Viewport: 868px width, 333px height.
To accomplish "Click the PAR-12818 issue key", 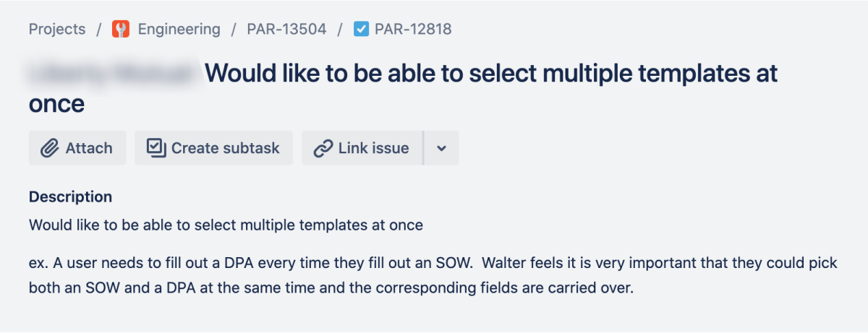I will [413, 30].
